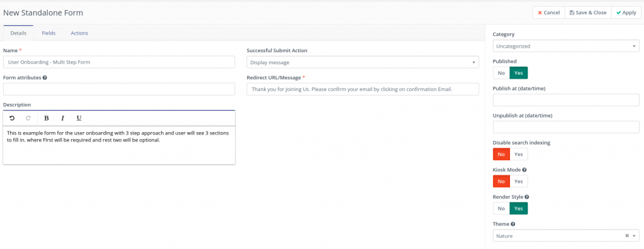Switch to the Fields tab
This screenshot has height=249, width=644.
tap(48, 33)
